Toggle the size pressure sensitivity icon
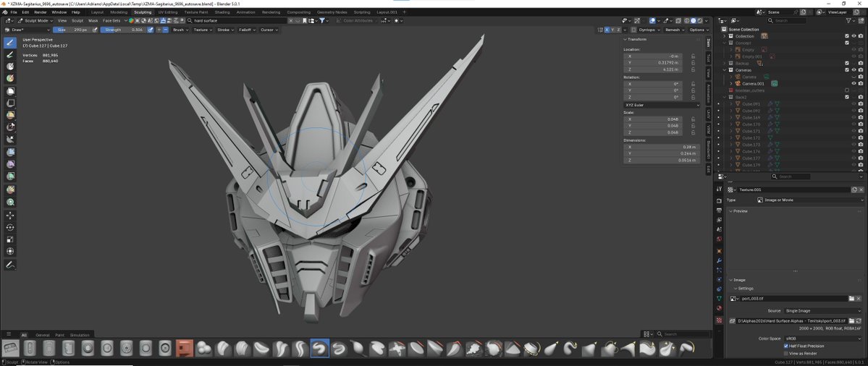The height and width of the screenshot is (366, 868). click(x=95, y=30)
